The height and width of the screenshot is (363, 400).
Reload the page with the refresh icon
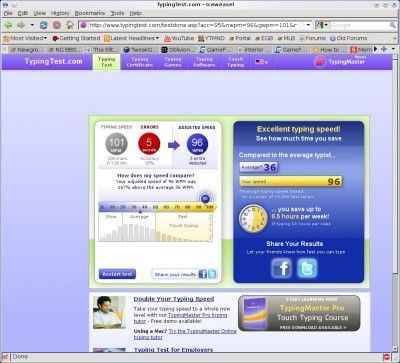(x=43, y=25)
